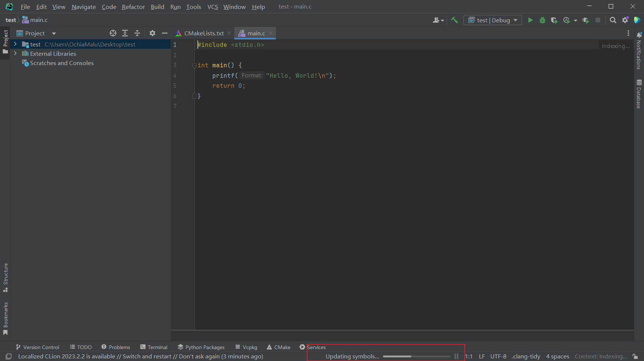The image size is (644, 361).
Task: Run with Coverage icon
Action: pyautogui.click(x=554, y=20)
